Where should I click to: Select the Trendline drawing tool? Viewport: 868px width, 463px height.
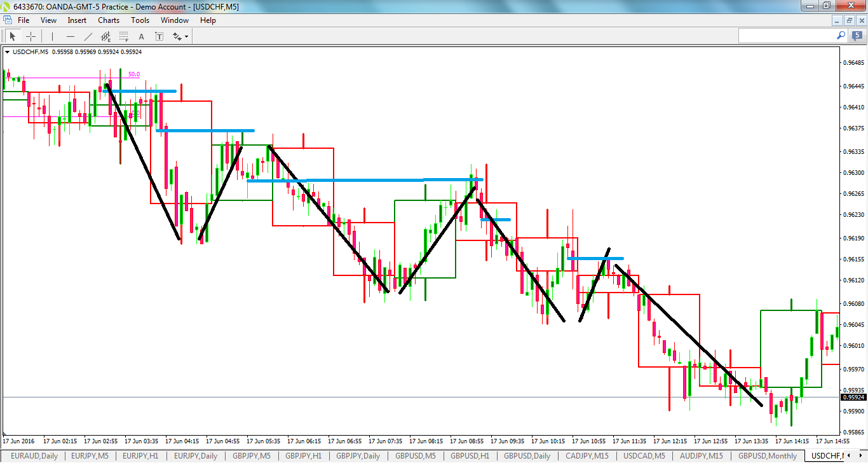87,36
